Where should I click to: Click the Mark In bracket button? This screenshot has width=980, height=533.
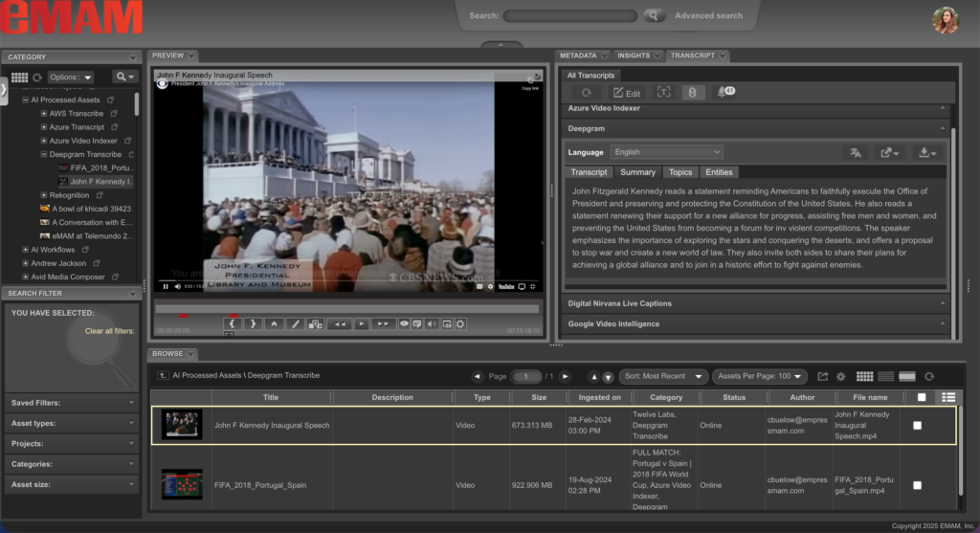[232, 323]
